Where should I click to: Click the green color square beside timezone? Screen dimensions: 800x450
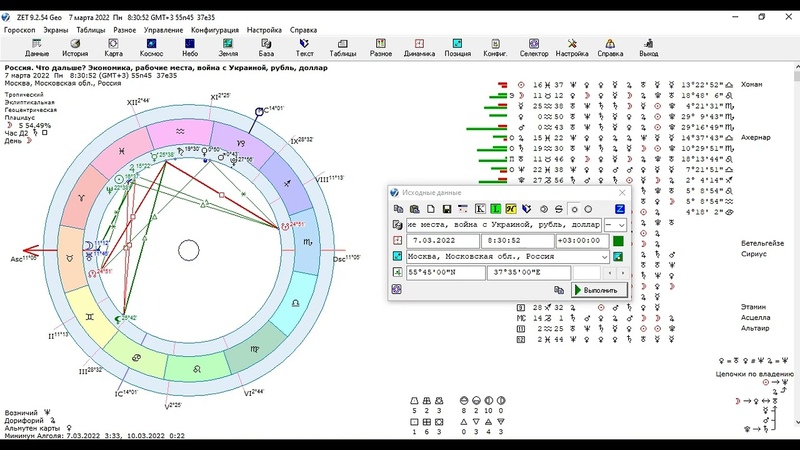pos(619,241)
